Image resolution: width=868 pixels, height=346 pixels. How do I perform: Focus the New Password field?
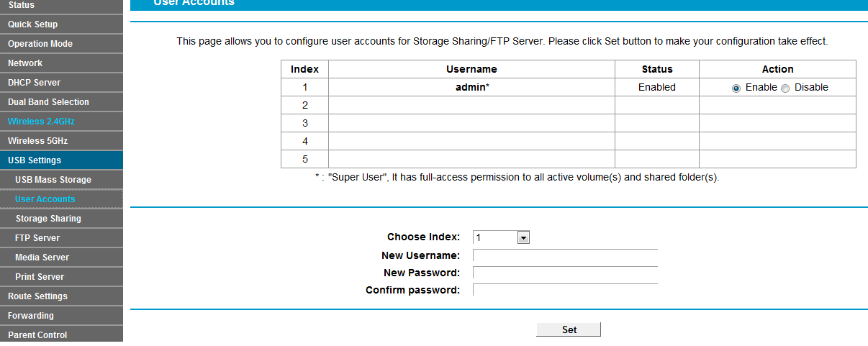pyautogui.click(x=565, y=273)
